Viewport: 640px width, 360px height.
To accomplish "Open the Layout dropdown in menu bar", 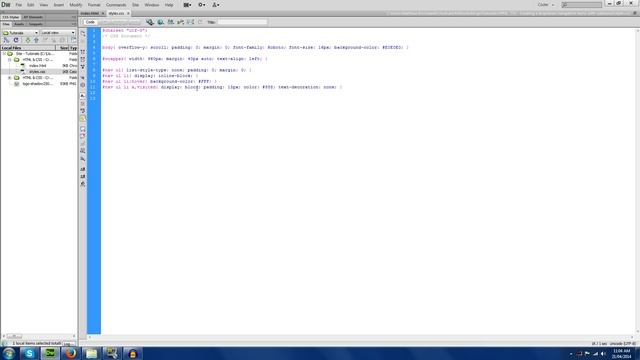I will tap(187, 5).
